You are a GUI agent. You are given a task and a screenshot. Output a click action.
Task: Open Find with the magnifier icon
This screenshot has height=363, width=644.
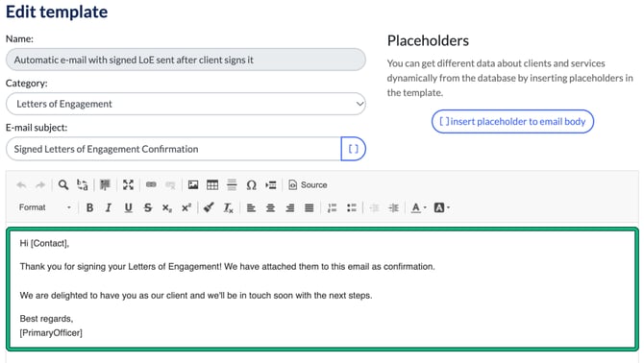pyautogui.click(x=62, y=185)
